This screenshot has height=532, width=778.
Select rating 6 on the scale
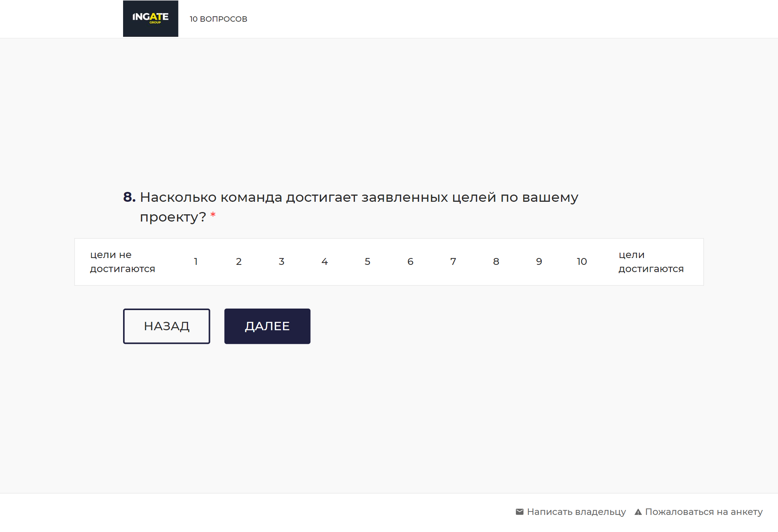coord(410,262)
